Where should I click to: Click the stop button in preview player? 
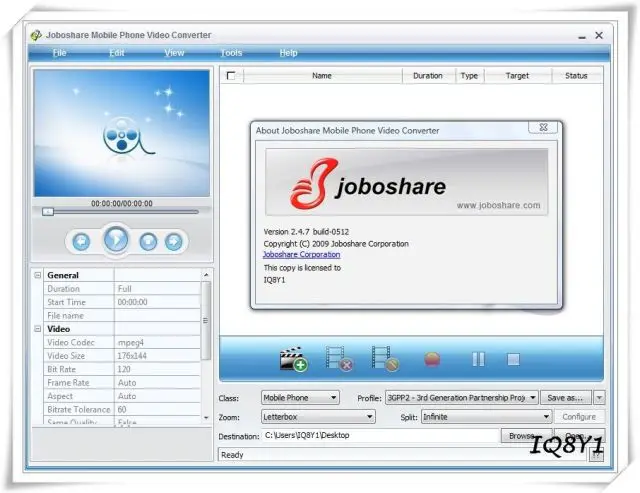(x=148, y=242)
